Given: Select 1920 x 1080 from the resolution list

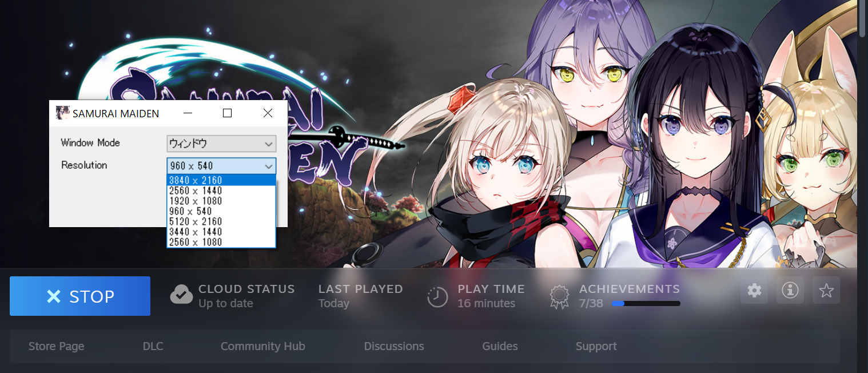Looking at the screenshot, I should coord(194,200).
